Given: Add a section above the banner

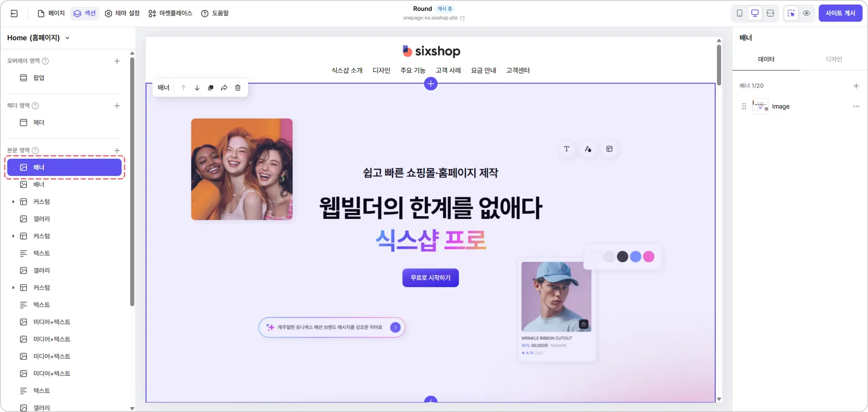Looking at the screenshot, I should click(x=431, y=84).
